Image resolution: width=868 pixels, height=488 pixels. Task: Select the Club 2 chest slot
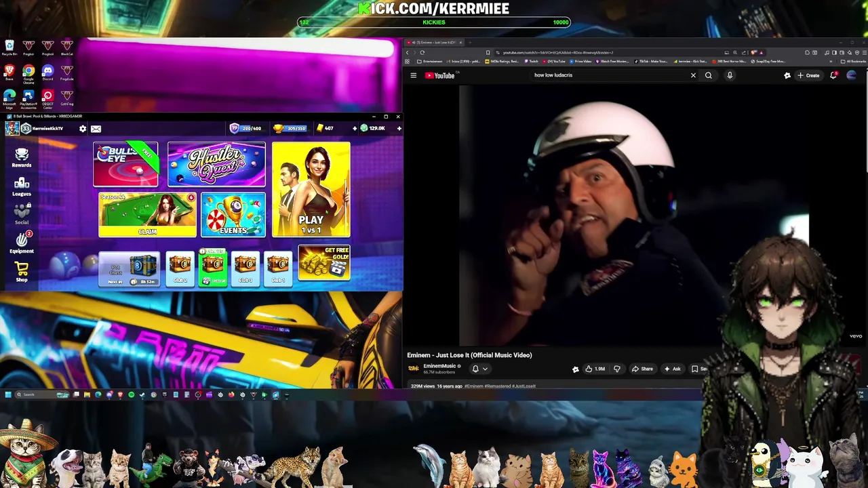point(180,269)
